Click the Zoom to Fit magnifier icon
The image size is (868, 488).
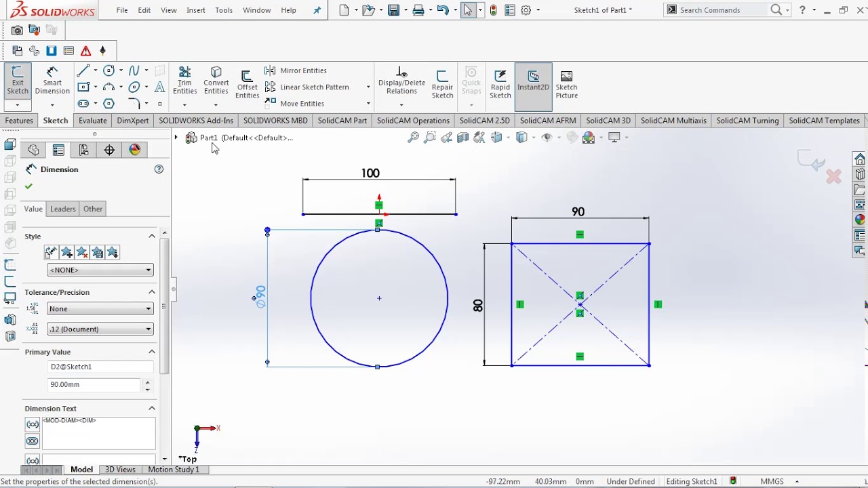(413, 138)
